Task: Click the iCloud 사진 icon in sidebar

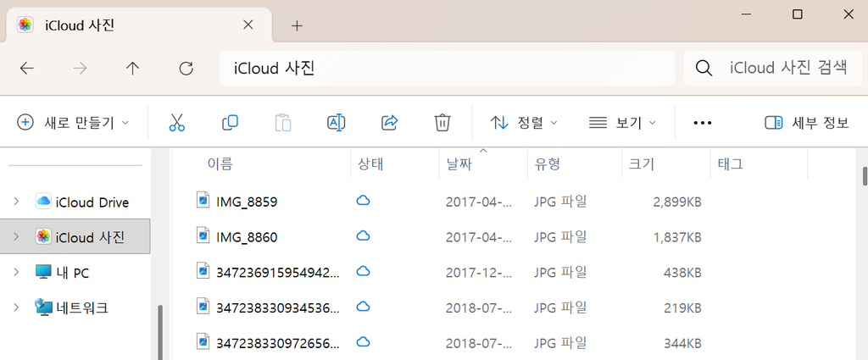Action: 43,236
